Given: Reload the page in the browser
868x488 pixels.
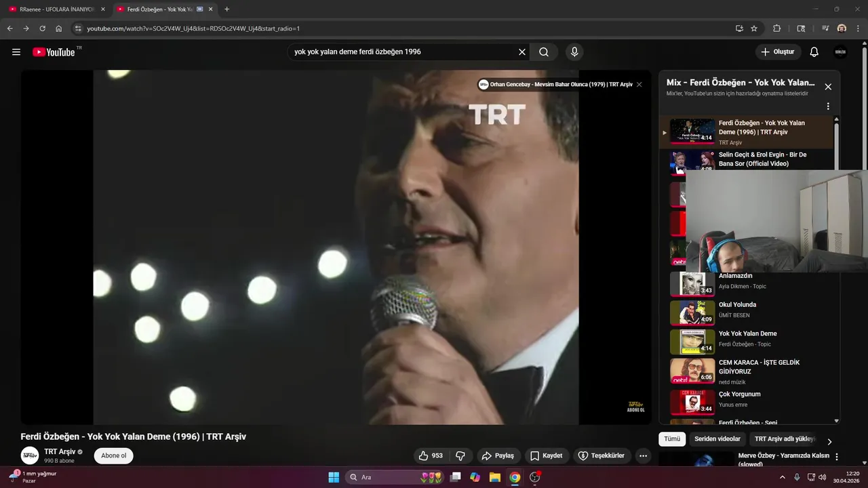Looking at the screenshot, I should (x=42, y=28).
